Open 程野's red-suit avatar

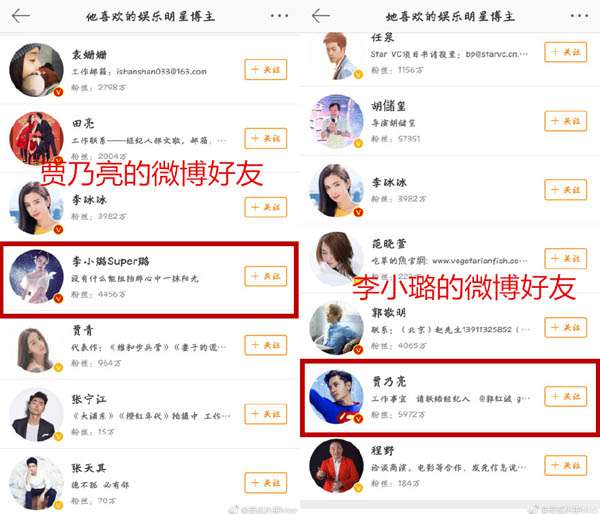tap(336, 466)
